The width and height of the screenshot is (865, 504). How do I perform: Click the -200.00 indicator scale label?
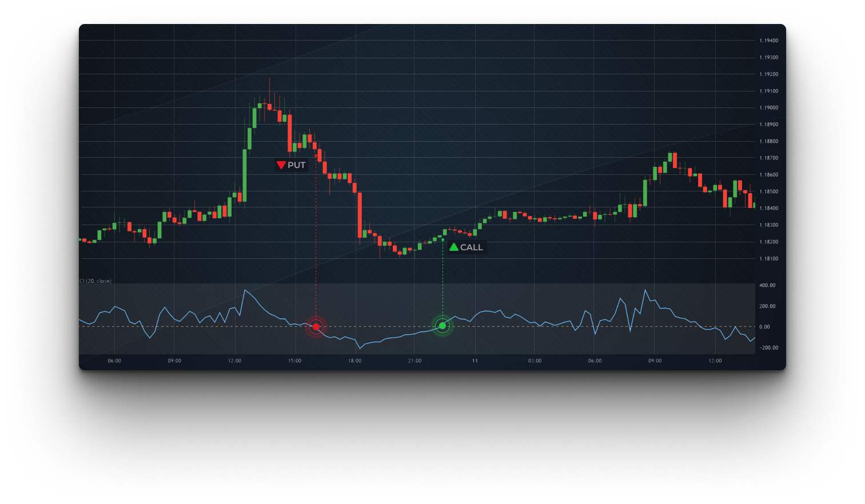767,348
